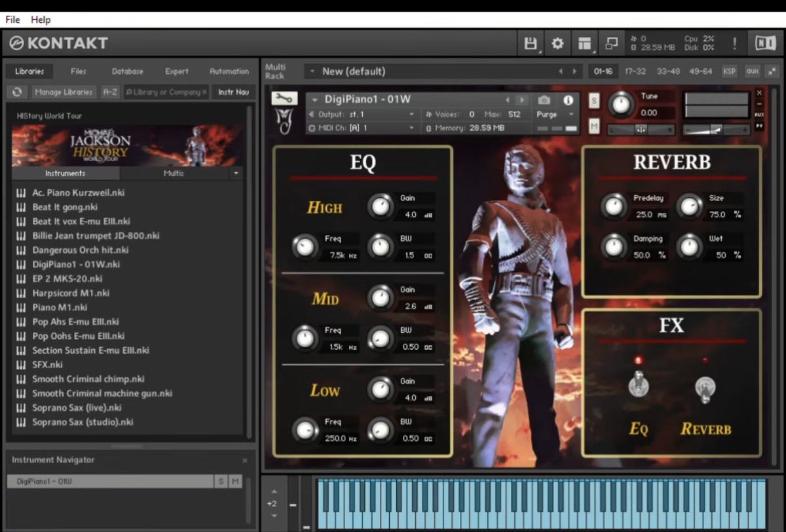This screenshot has height=532, width=786.
Task: Select rack page 49-64
Action: 701,71
